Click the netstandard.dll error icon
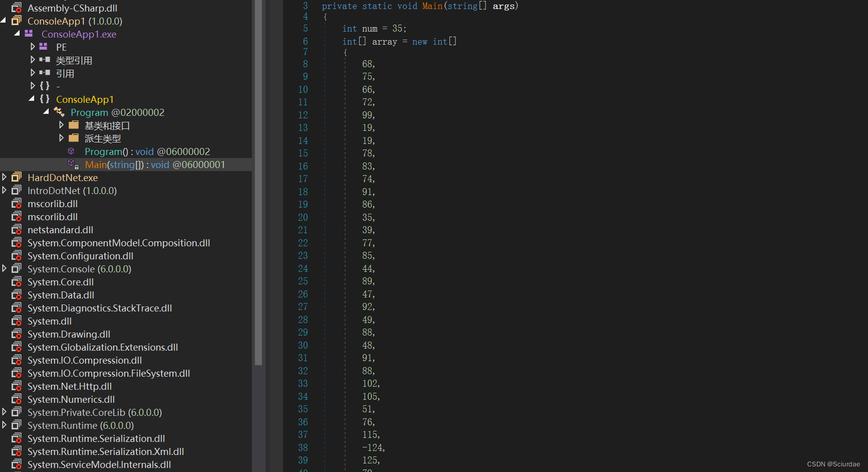868x472 pixels. pos(17,229)
